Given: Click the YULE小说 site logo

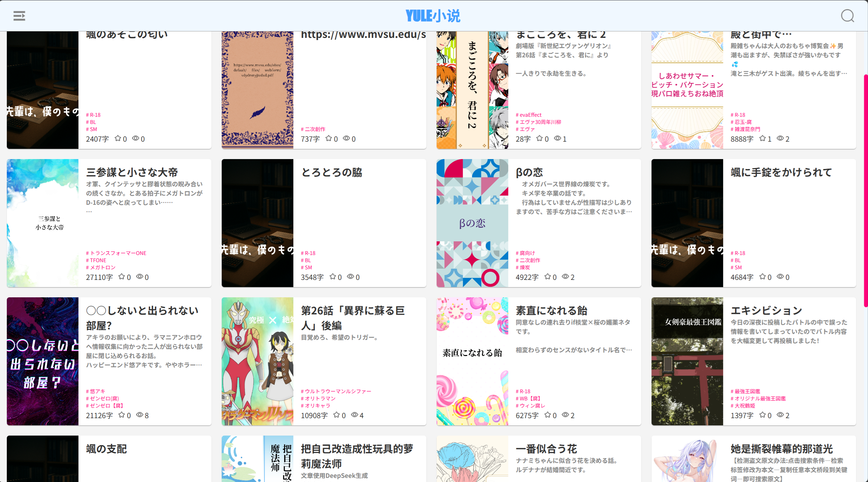Looking at the screenshot, I should (x=433, y=16).
